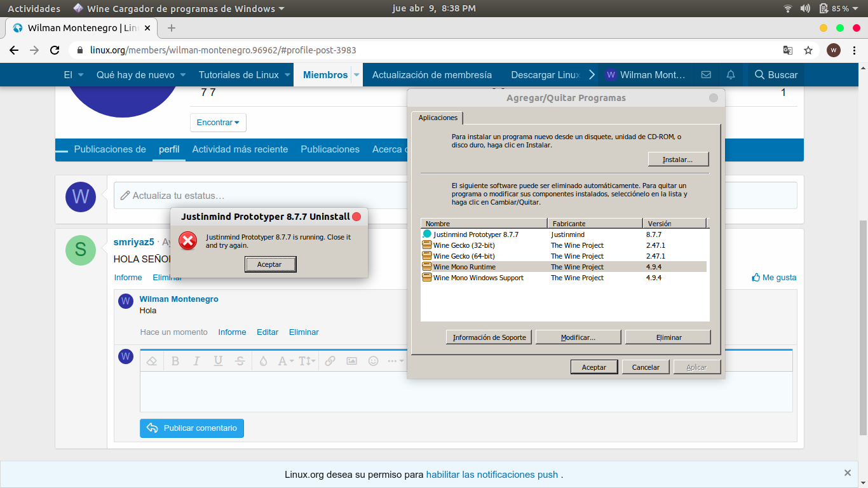Click Aceptar in Uninstall error dialog
Image resolution: width=868 pixels, height=488 pixels.
(x=270, y=264)
